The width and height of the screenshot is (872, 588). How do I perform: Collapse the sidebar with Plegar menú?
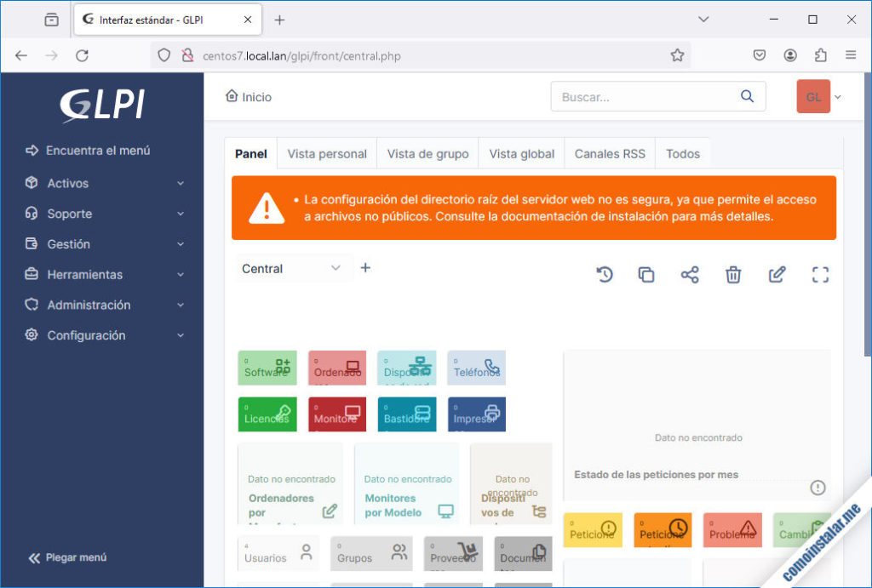click(66, 557)
